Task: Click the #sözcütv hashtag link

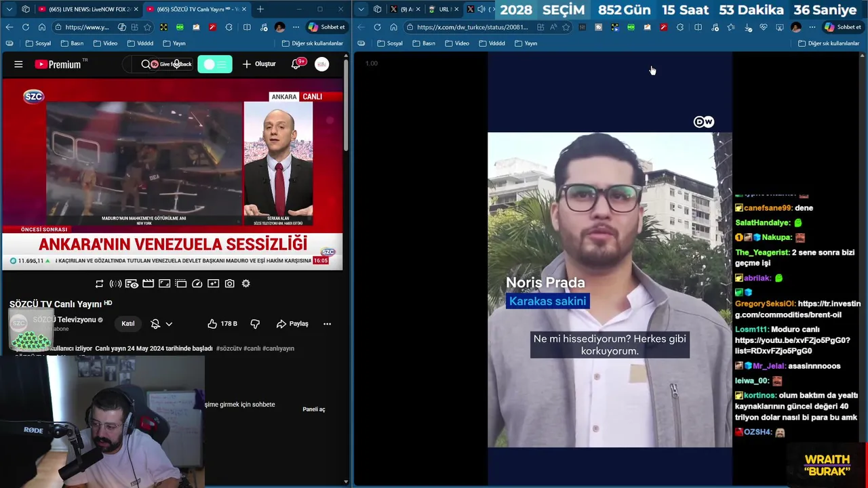Action: point(229,348)
